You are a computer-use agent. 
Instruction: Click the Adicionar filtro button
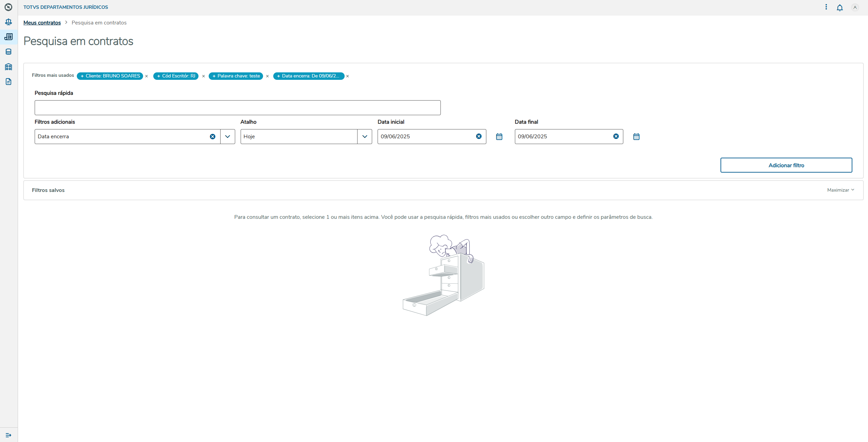[x=786, y=165]
